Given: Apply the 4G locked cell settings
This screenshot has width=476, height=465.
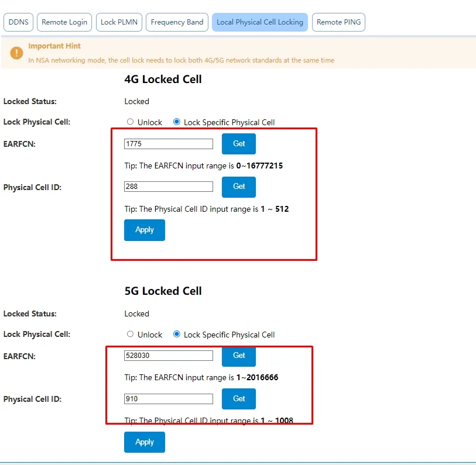Looking at the screenshot, I should pos(145,230).
